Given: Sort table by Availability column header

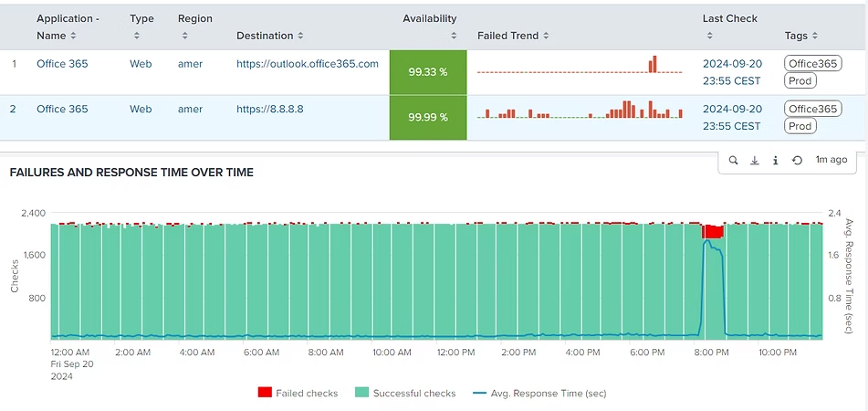Looking at the screenshot, I should click(430, 18).
